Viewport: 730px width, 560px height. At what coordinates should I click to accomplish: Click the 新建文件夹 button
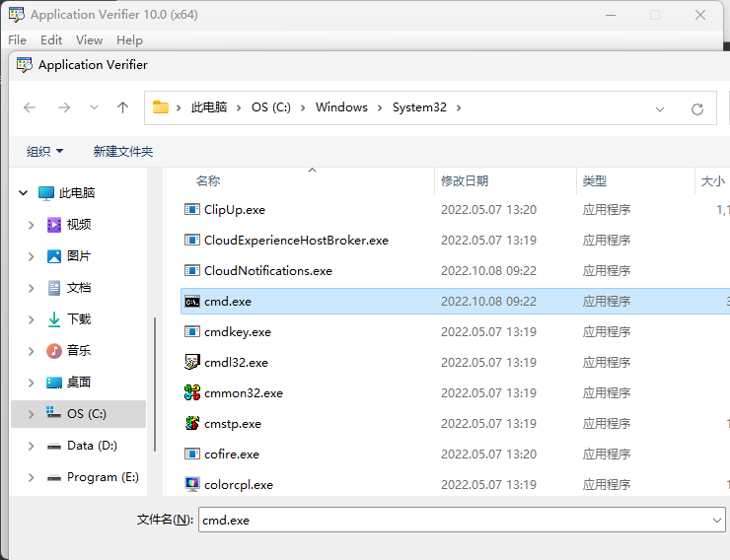click(123, 151)
